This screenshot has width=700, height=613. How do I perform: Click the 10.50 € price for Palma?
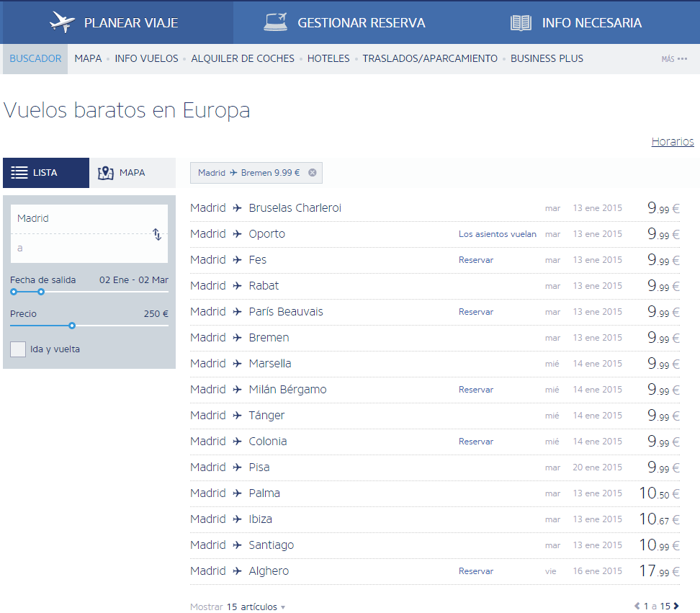[660, 493]
